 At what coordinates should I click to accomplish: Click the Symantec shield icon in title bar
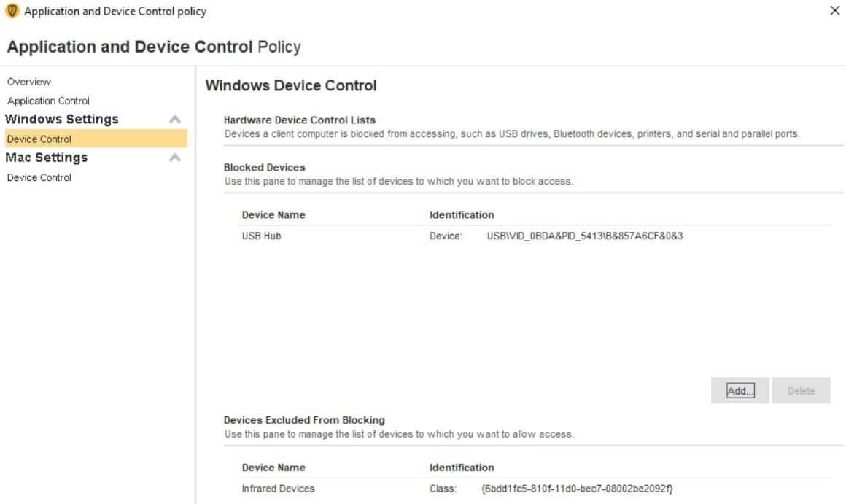[x=12, y=11]
